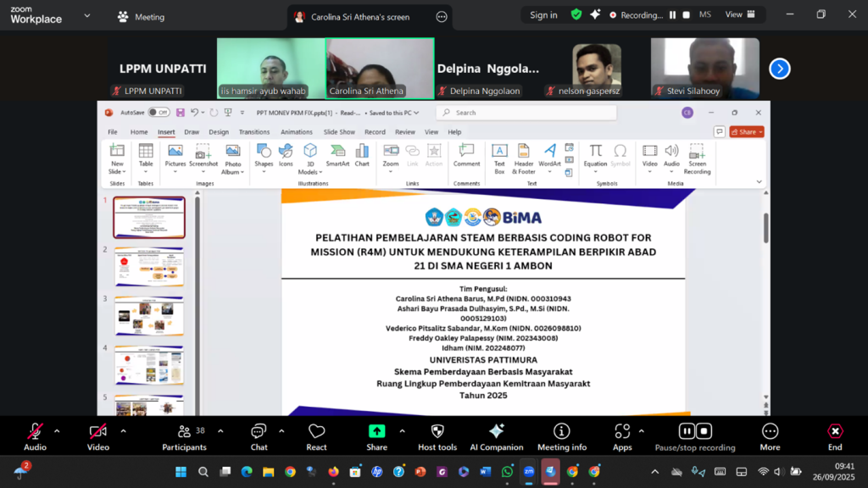Click the Pause/stop recording button
The width and height of the screenshot is (868, 488).
click(695, 436)
